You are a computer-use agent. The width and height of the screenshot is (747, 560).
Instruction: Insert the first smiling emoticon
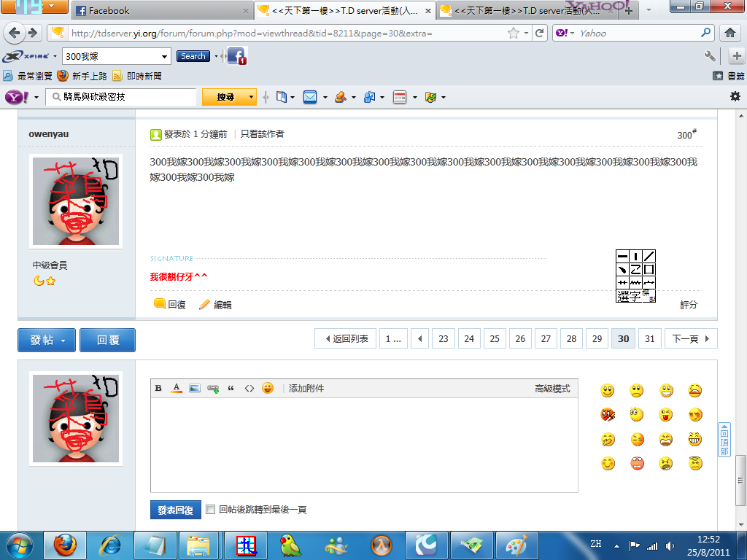(x=607, y=391)
